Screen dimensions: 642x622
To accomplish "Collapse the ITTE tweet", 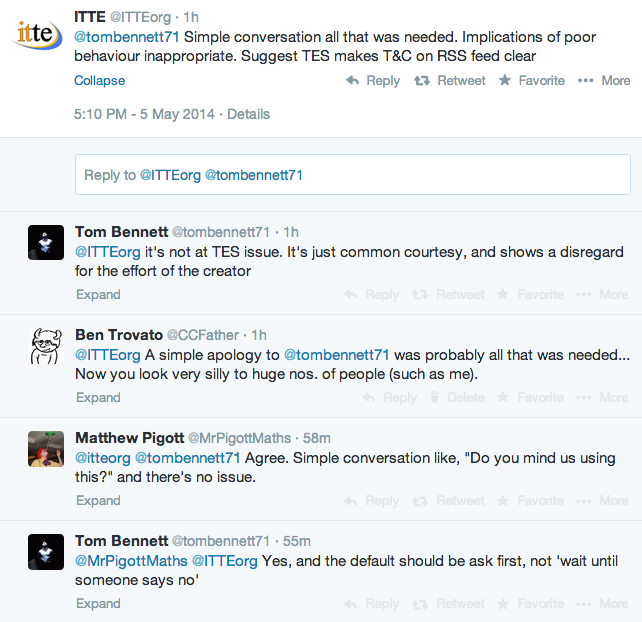I will pos(99,80).
